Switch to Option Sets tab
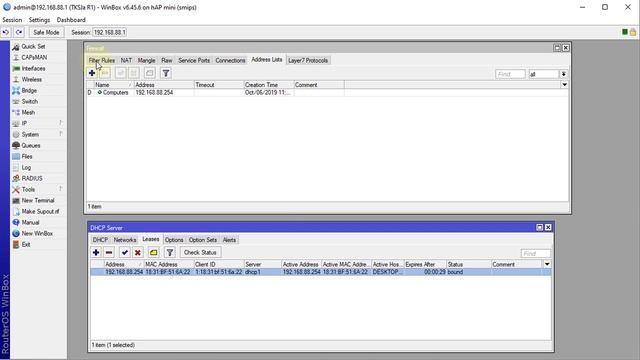 [x=203, y=240]
